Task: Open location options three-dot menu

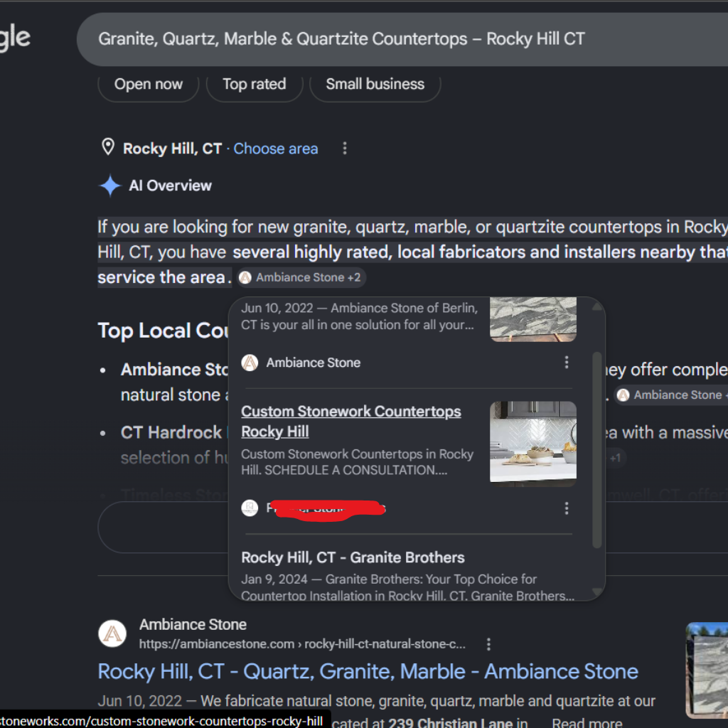Action: click(345, 148)
